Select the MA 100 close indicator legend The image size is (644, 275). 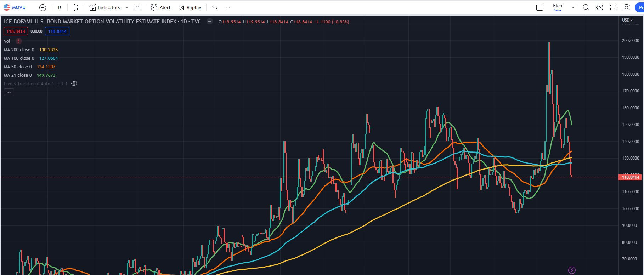19,58
